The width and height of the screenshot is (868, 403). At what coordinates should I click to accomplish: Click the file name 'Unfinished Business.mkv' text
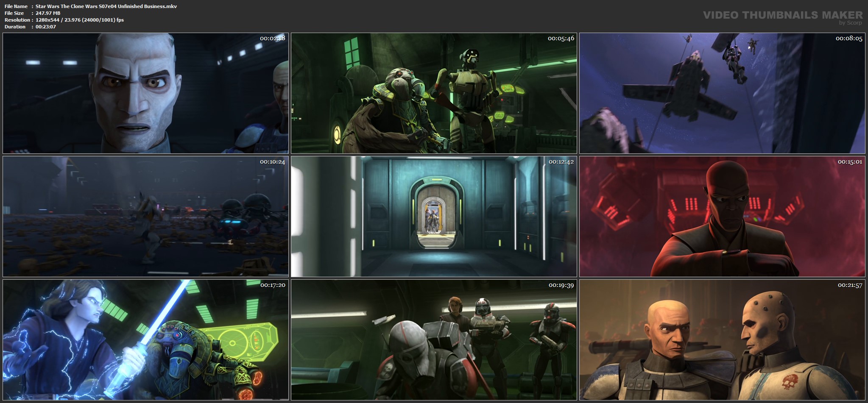point(147,6)
